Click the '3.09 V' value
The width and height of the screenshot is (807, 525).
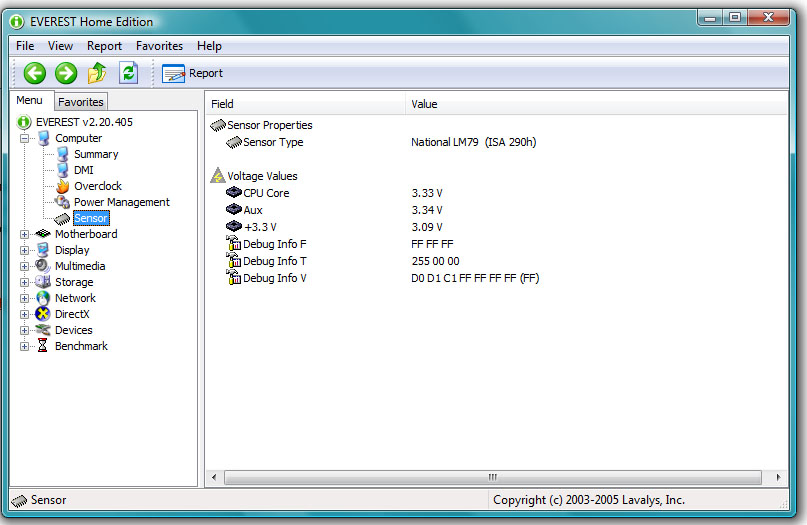pyautogui.click(x=427, y=227)
